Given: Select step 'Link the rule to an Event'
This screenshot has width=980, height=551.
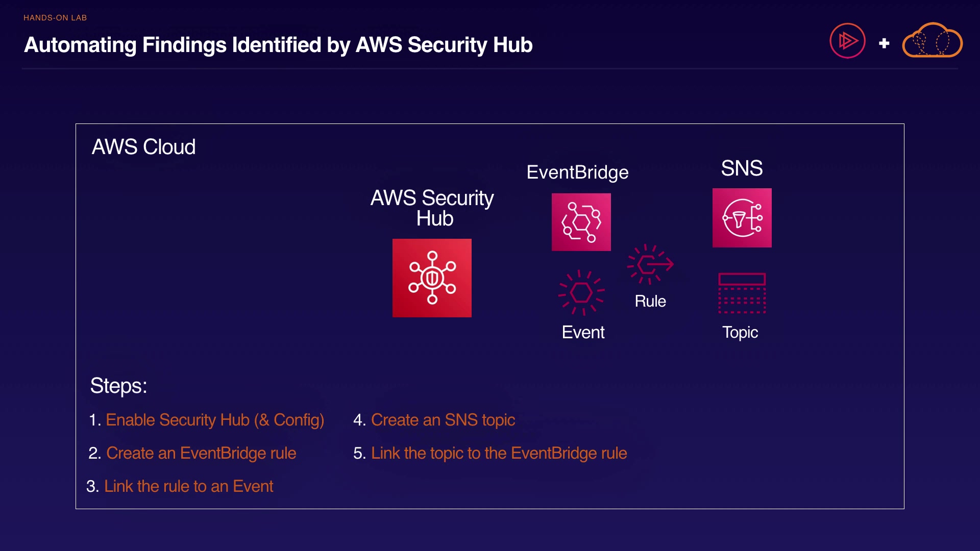Looking at the screenshot, I should tap(188, 486).
